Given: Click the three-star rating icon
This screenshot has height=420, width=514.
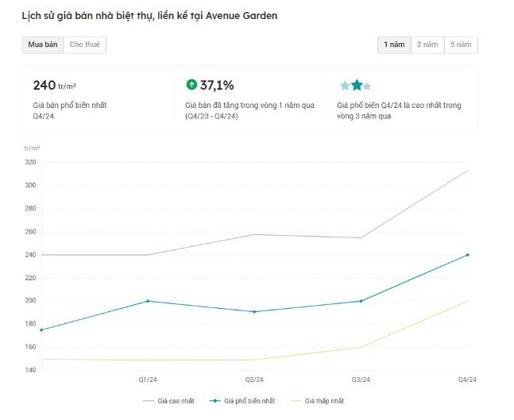Looking at the screenshot, I should click(355, 85).
